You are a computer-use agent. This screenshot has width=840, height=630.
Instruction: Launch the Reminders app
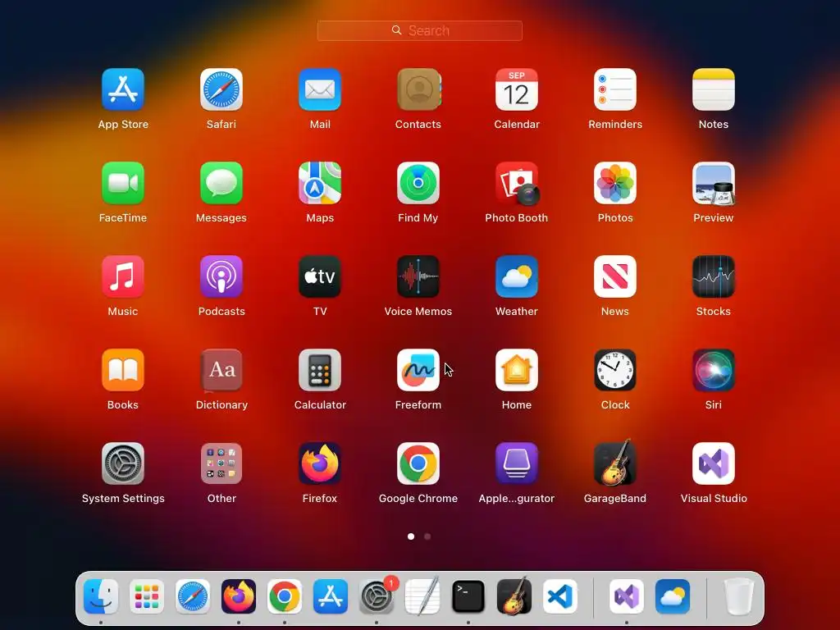tap(615, 89)
